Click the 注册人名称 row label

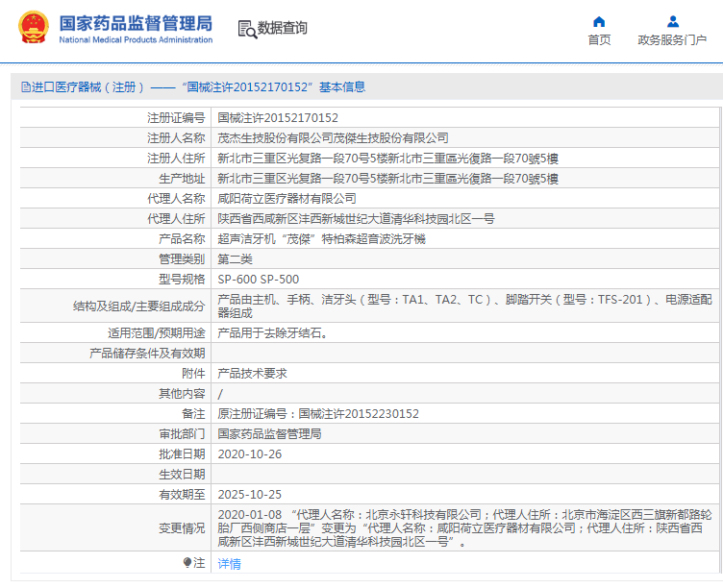coord(176,137)
